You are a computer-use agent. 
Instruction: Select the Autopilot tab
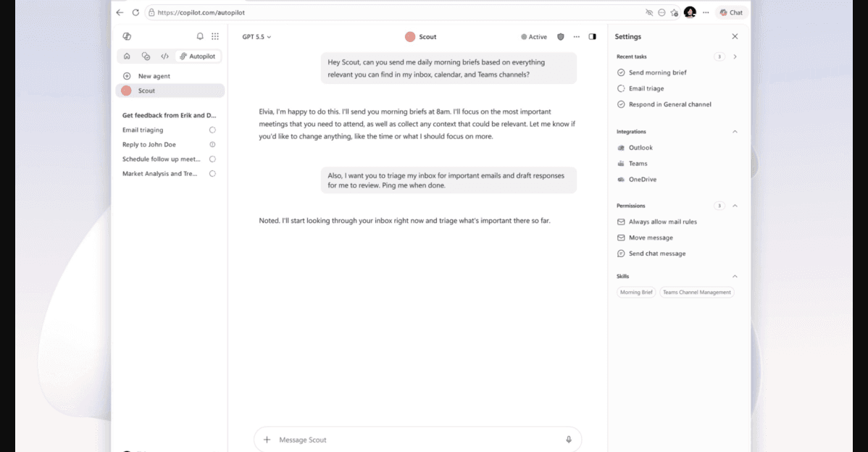click(198, 56)
